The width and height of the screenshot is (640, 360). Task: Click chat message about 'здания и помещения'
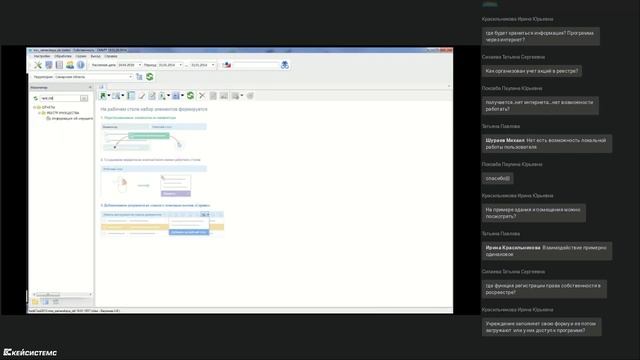click(533, 213)
